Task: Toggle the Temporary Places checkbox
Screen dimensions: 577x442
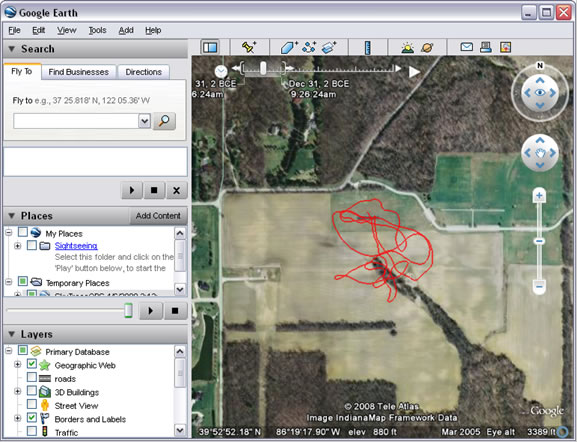Action: click(23, 282)
